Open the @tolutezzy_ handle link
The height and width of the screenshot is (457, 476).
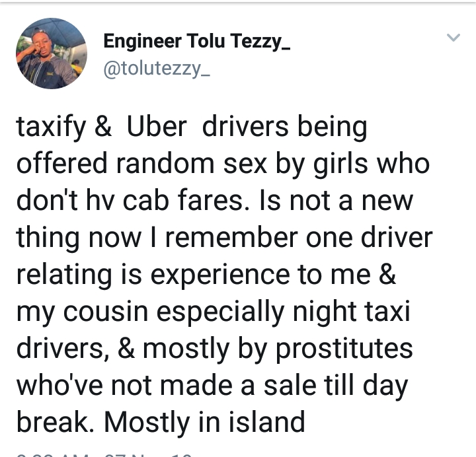157,68
